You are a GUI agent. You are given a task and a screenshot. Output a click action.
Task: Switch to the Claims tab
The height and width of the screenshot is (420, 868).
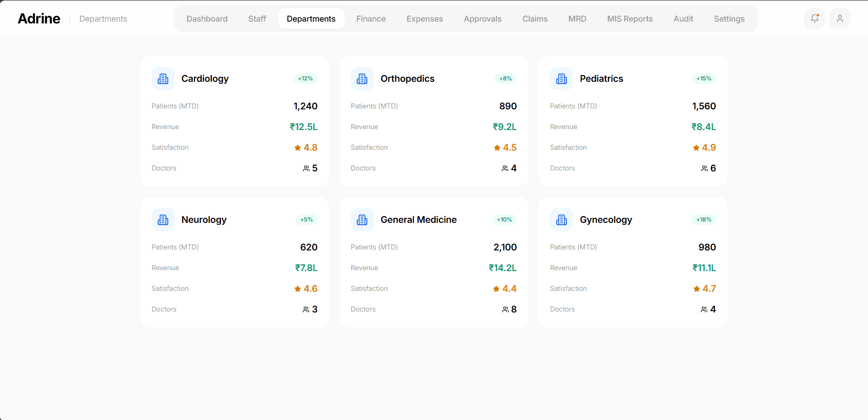[535, 18]
